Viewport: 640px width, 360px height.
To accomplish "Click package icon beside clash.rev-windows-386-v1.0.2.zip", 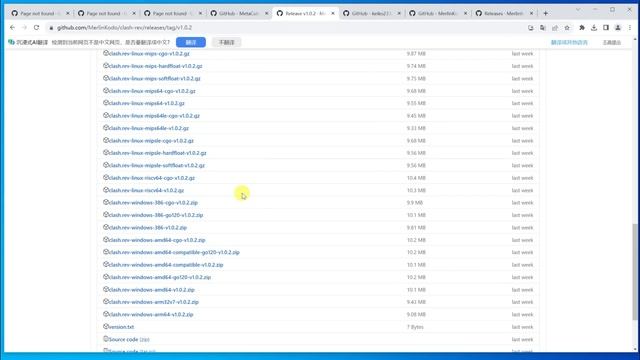I will (x=106, y=227).
